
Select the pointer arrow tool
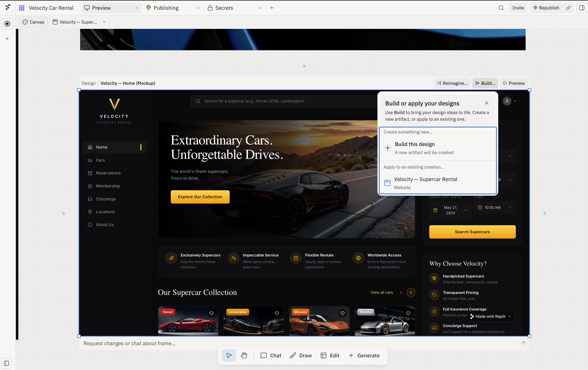click(229, 355)
